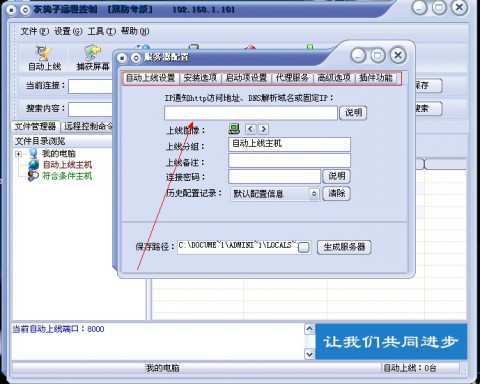This screenshot has height=384, width=480.
Task: Click second round icon in 服务器配置 title bar
Action: pyautogui.click(x=135, y=58)
